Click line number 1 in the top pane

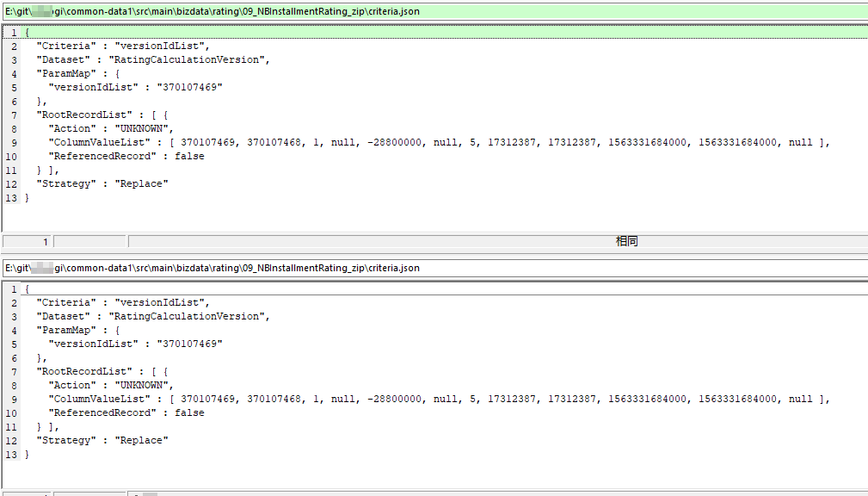pyautogui.click(x=11, y=32)
